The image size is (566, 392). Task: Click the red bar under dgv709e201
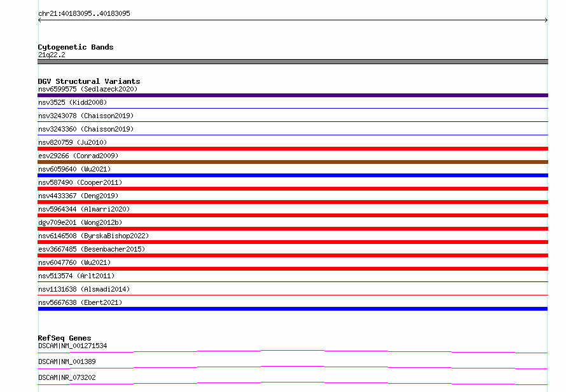click(293, 229)
